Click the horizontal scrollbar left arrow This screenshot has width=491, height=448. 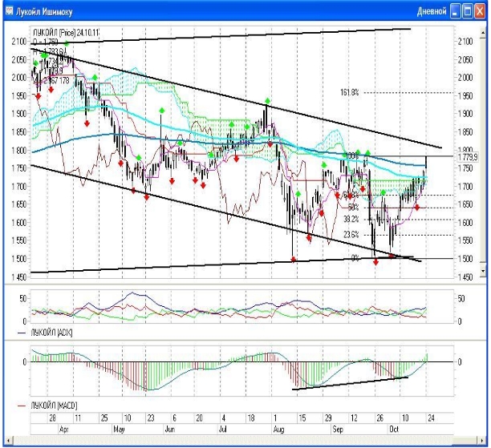8,441
